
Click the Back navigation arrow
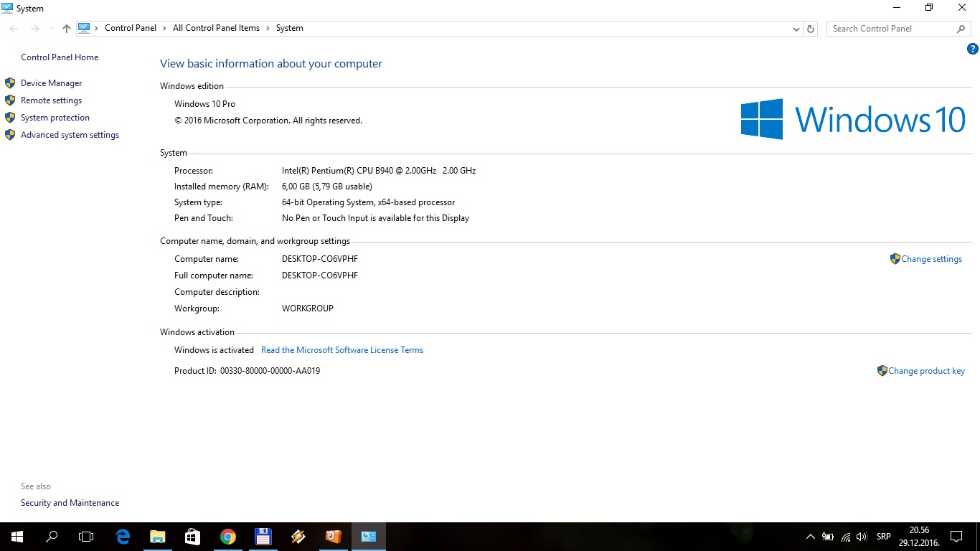[14, 29]
